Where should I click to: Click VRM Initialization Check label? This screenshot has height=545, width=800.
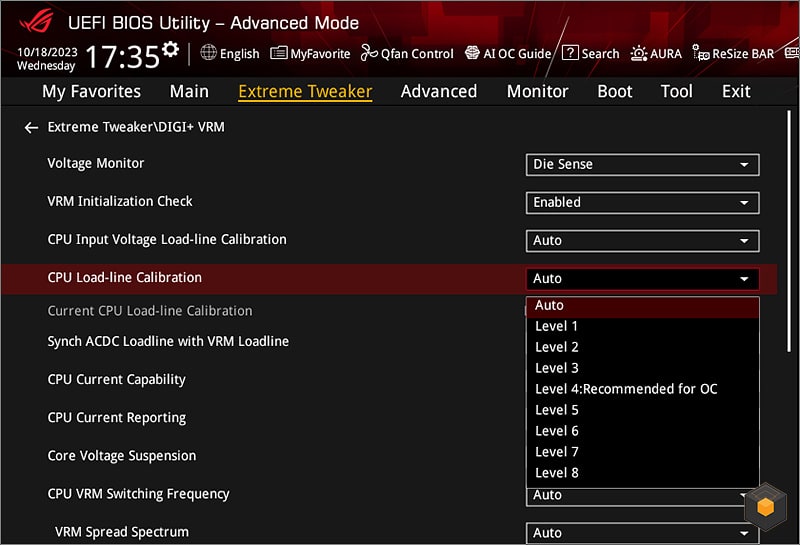click(x=120, y=202)
